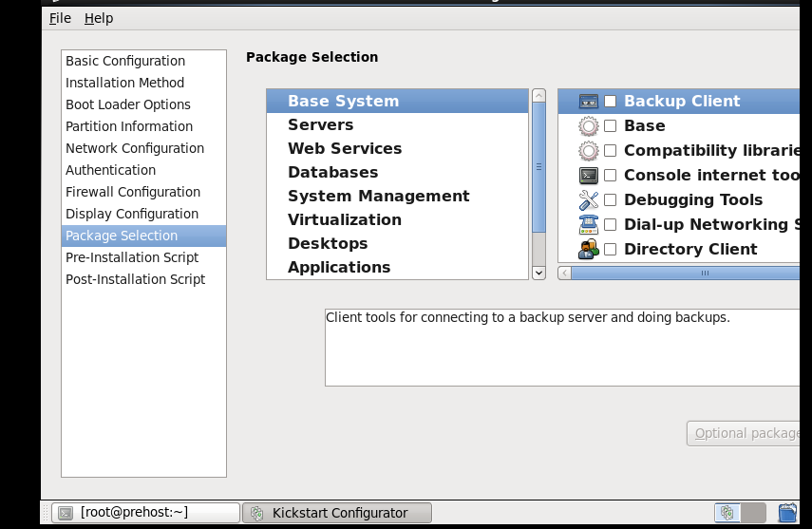The image size is (812, 529).
Task: Check the Debugging Tools package checkbox
Action: [611, 200]
